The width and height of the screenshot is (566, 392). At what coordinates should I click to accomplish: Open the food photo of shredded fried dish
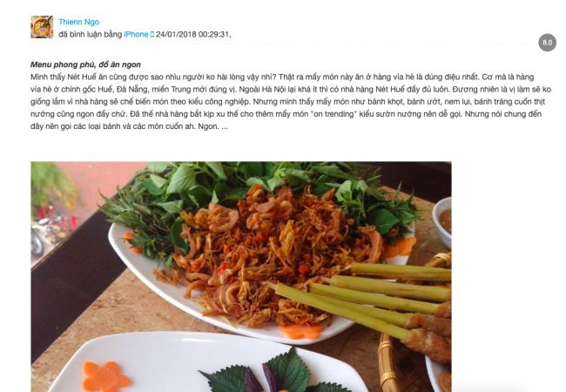(241, 276)
